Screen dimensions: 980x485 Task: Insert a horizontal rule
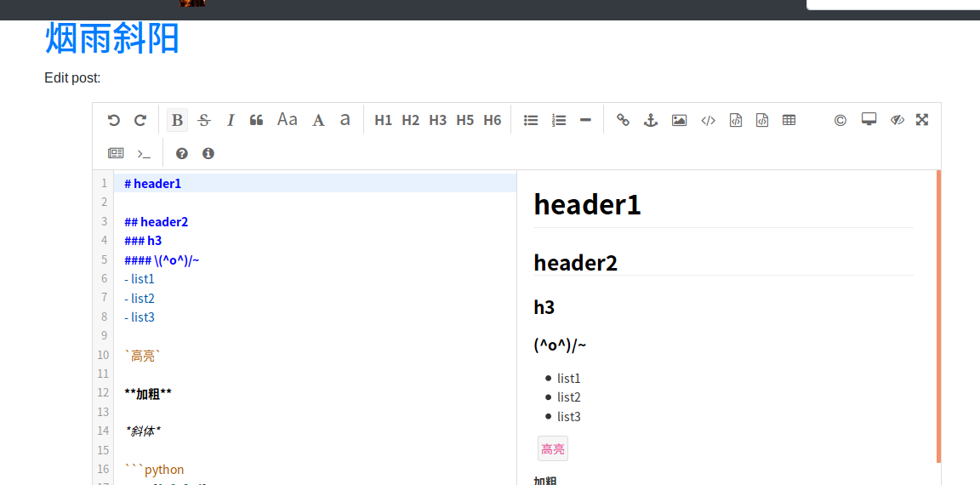(585, 120)
